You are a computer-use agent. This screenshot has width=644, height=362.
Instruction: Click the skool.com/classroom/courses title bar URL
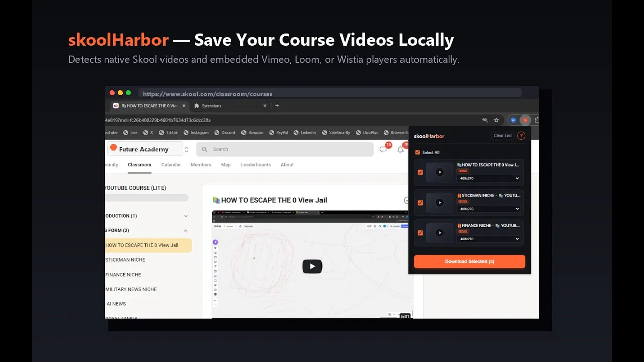click(208, 94)
